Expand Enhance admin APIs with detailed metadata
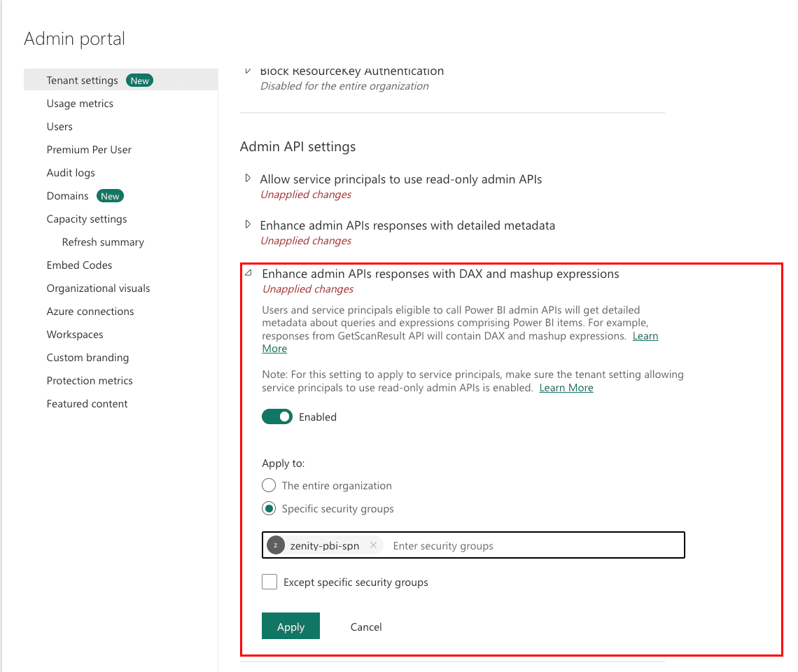798x672 pixels. [248, 225]
